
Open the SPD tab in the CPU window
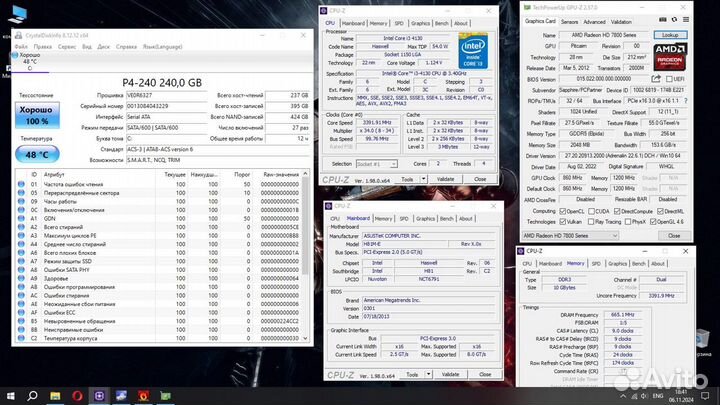[x=398, y=21]
